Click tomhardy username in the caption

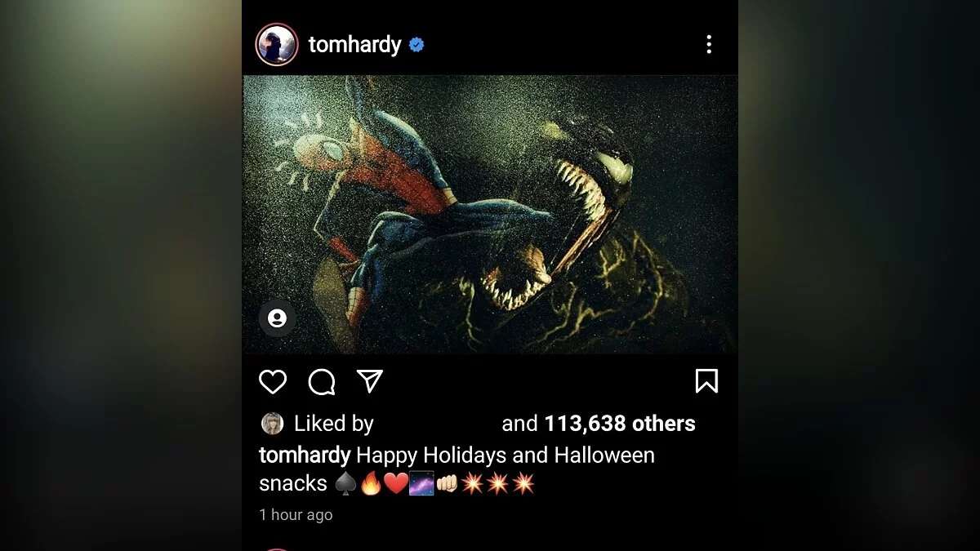305,455
